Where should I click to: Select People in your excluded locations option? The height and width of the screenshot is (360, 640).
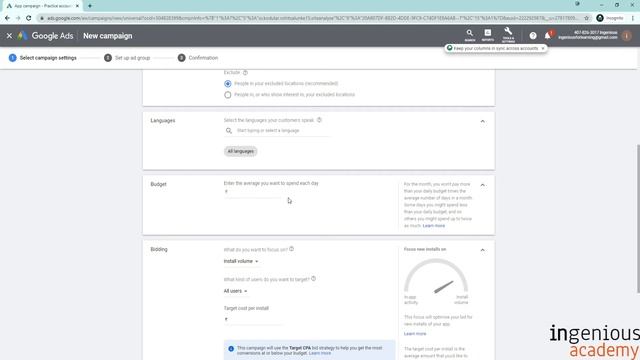pyautogui.click(x=228, y=84)
